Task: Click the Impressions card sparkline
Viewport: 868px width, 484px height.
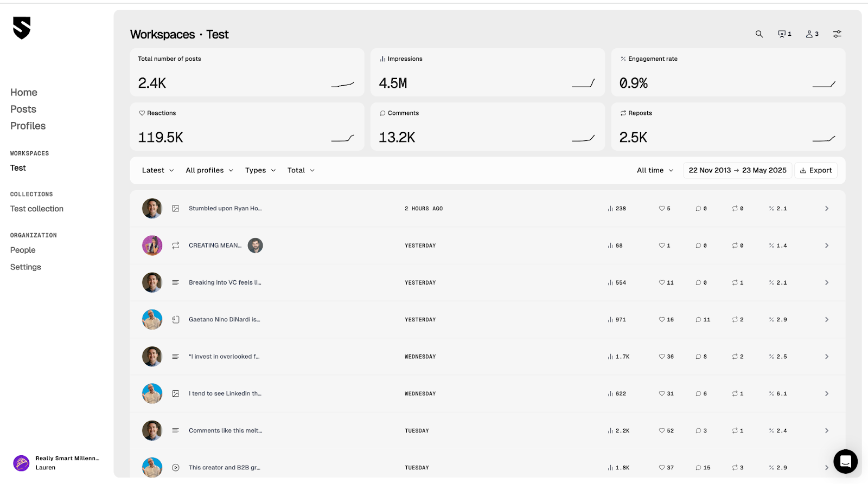Action: coord(583,83)
